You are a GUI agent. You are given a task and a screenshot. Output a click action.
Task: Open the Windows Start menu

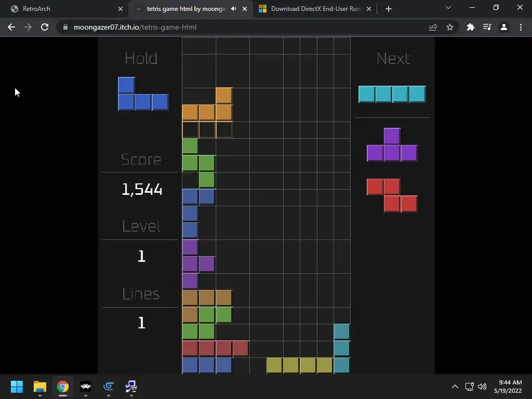17,387
